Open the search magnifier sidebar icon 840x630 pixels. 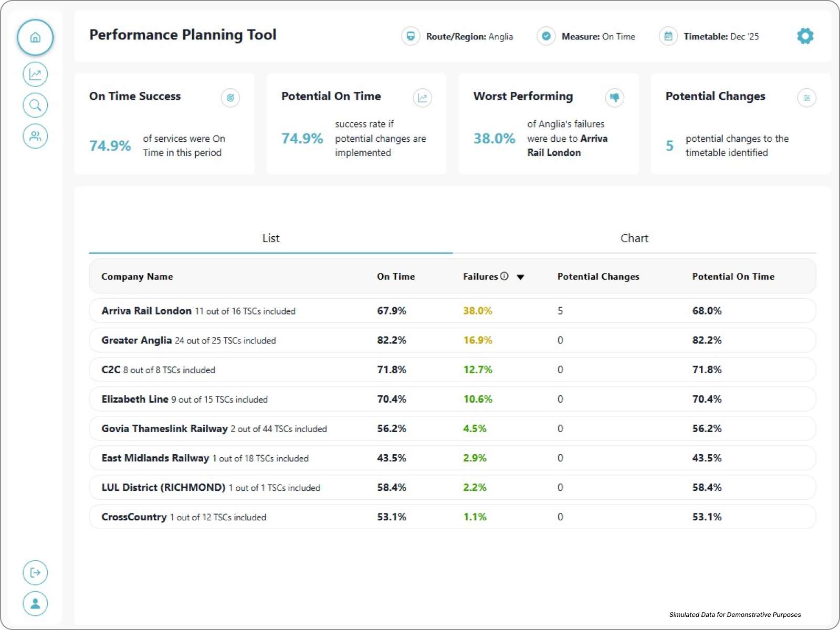35,105
